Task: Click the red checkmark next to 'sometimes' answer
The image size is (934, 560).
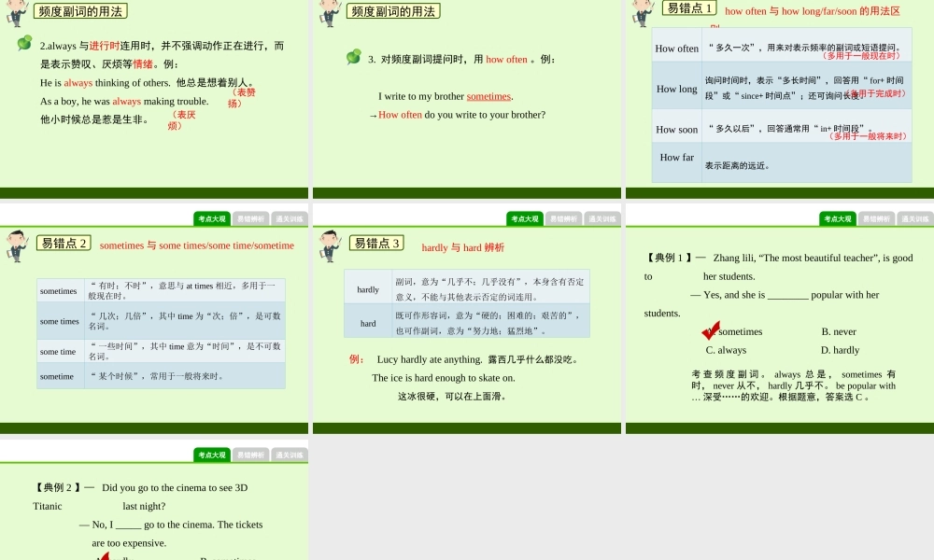Action: point(711,329)
